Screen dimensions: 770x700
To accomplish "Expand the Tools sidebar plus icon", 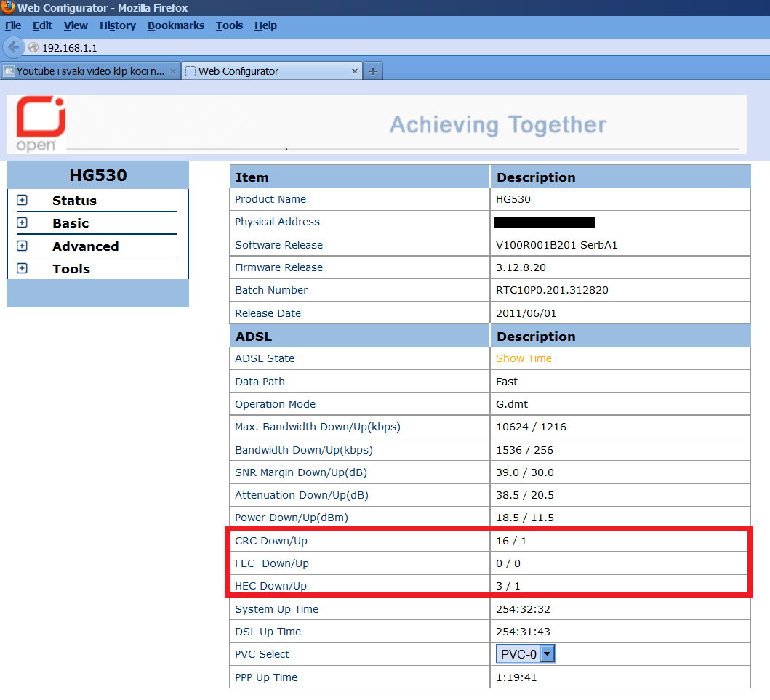I will (x=22, y=268).
